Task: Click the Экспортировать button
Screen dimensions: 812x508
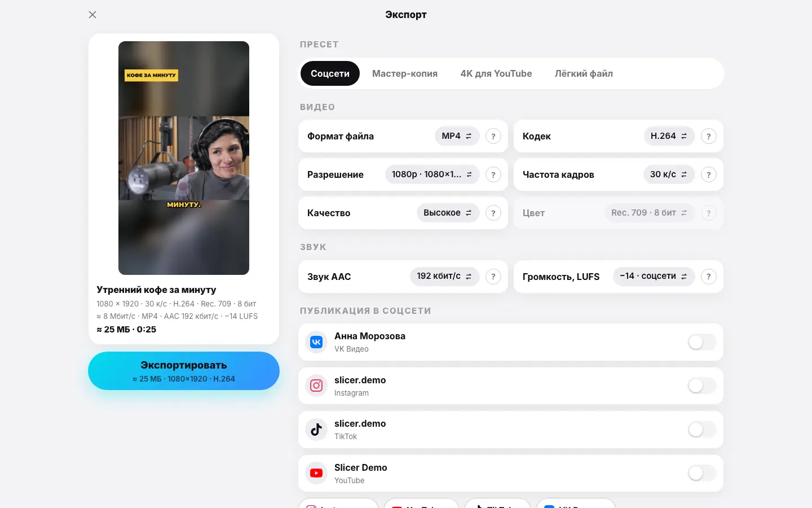Action: pos(184,371)
